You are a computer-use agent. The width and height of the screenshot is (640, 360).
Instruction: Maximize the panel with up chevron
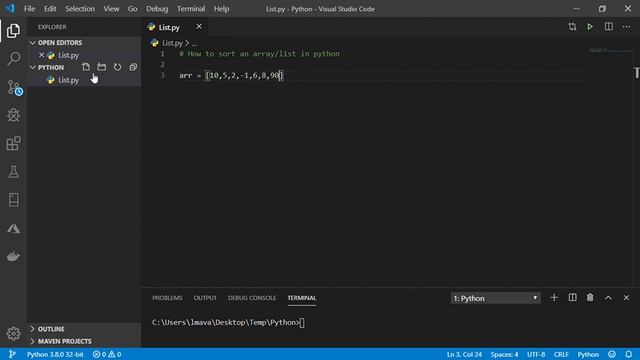pos(609,298)
